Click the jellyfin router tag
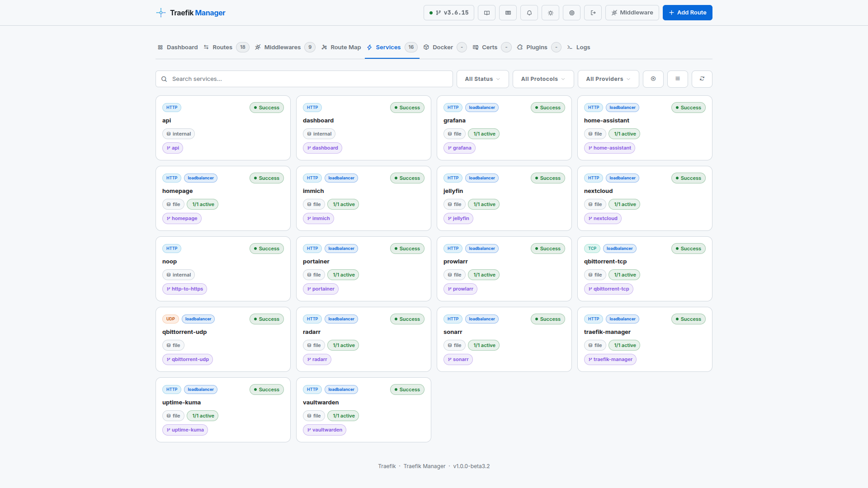Viewport: 868px width, 488px height. click(458, 219)
